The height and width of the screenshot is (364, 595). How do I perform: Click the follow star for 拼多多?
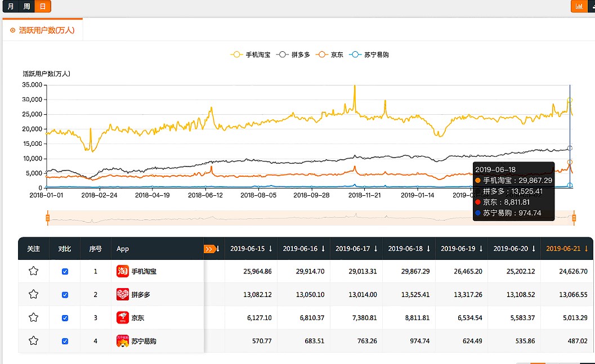point(33,294)
